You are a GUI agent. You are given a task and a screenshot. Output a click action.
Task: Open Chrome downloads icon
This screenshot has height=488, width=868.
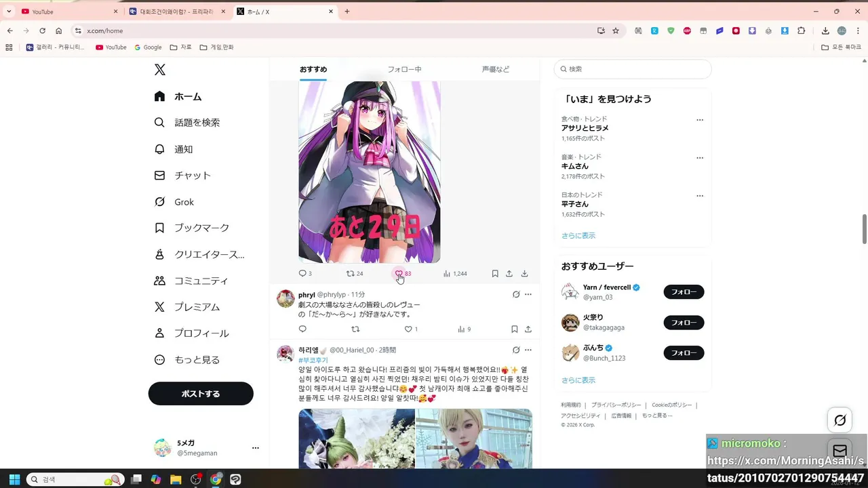point(825,30)
